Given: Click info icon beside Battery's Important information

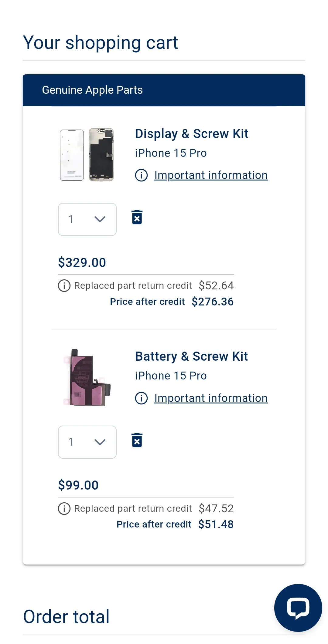Looking at the screenshot, I should [141, 398].
